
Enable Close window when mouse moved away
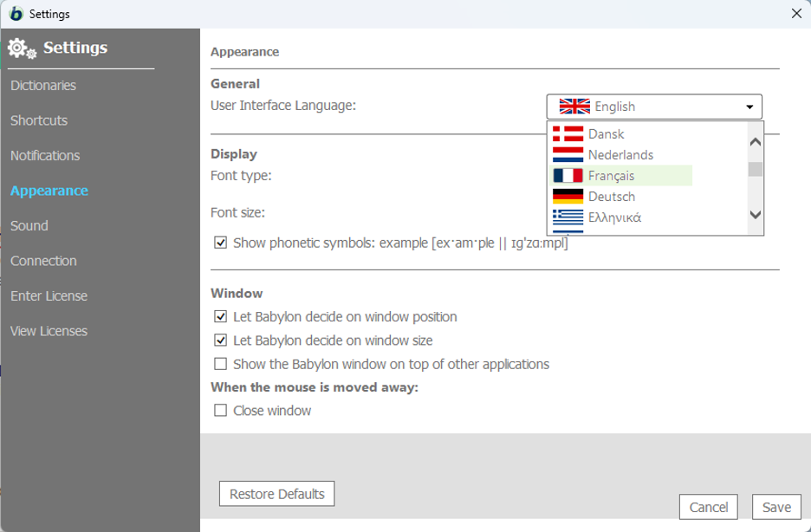[x=220, y=411]
